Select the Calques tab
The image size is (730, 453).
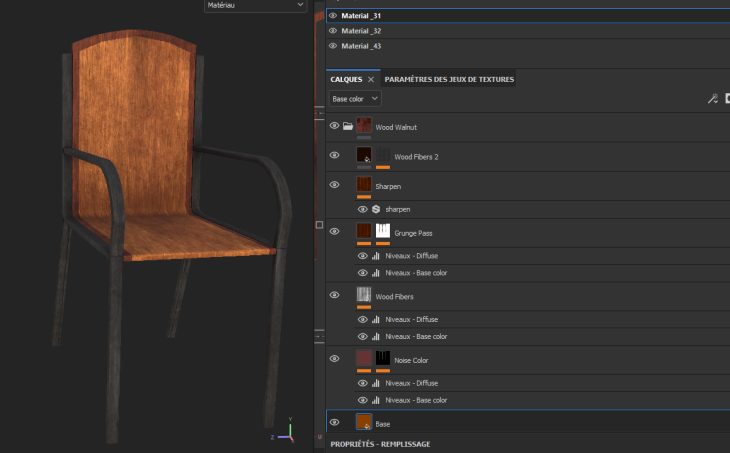(346, 79)
